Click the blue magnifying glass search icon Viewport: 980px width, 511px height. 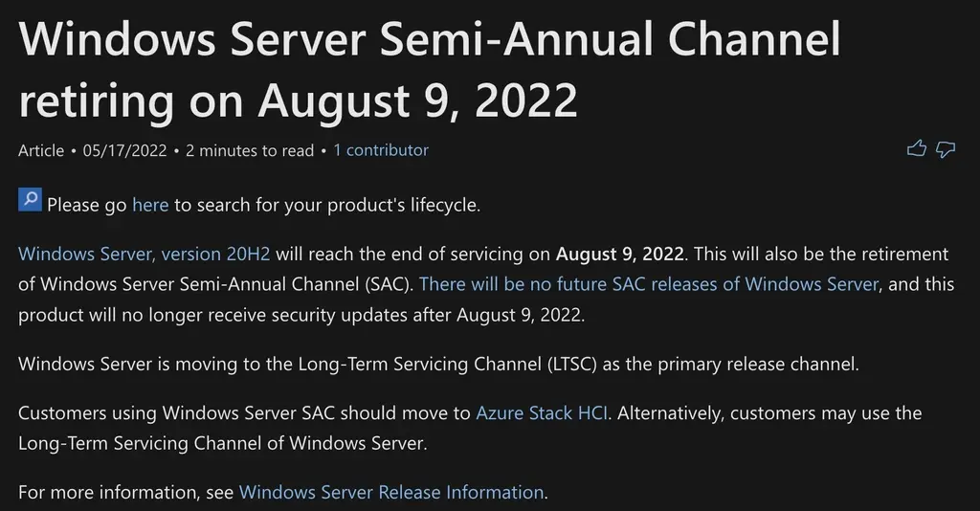point(30,201)
